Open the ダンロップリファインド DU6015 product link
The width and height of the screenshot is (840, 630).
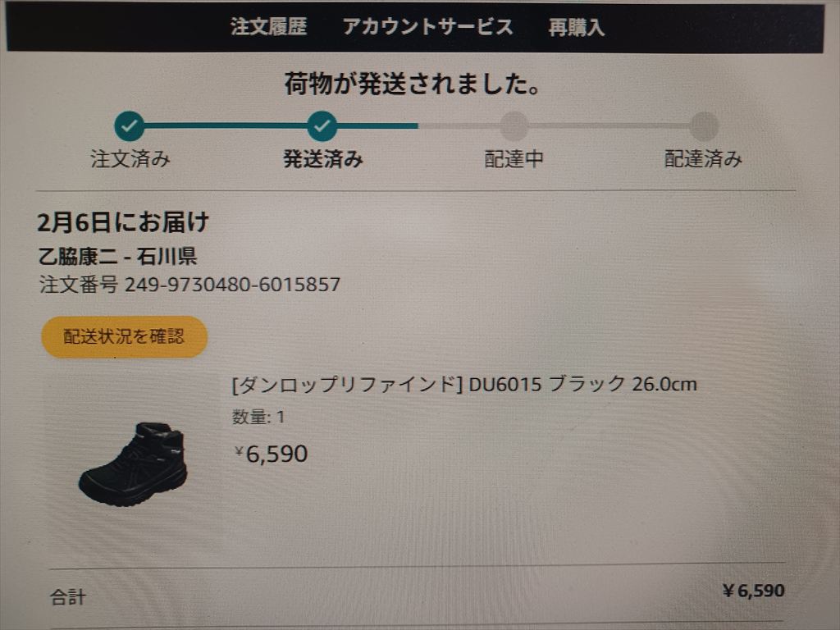tap(464, 384)
